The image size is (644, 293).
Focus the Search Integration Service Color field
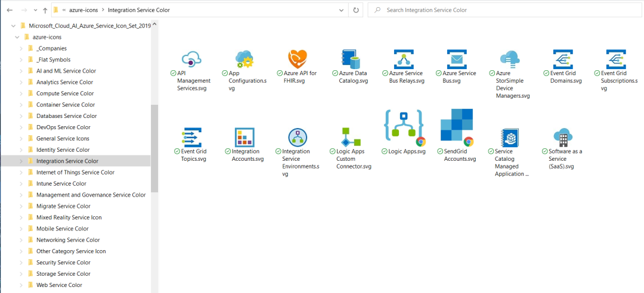pyautogui.click(x=504, y=10)
